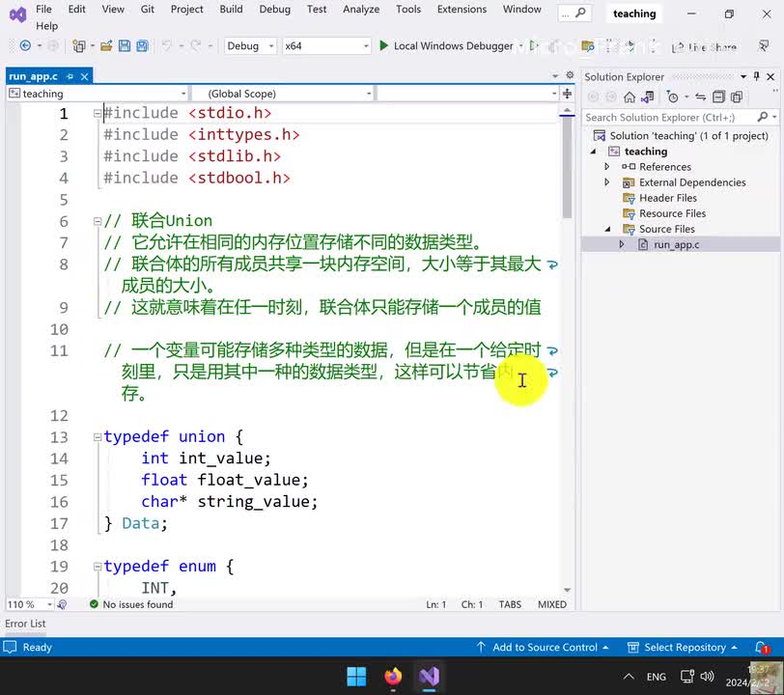This screenshot has height=695, width=784.
Task: Click Select Repository in status bar
Action: tap(683, 647)
